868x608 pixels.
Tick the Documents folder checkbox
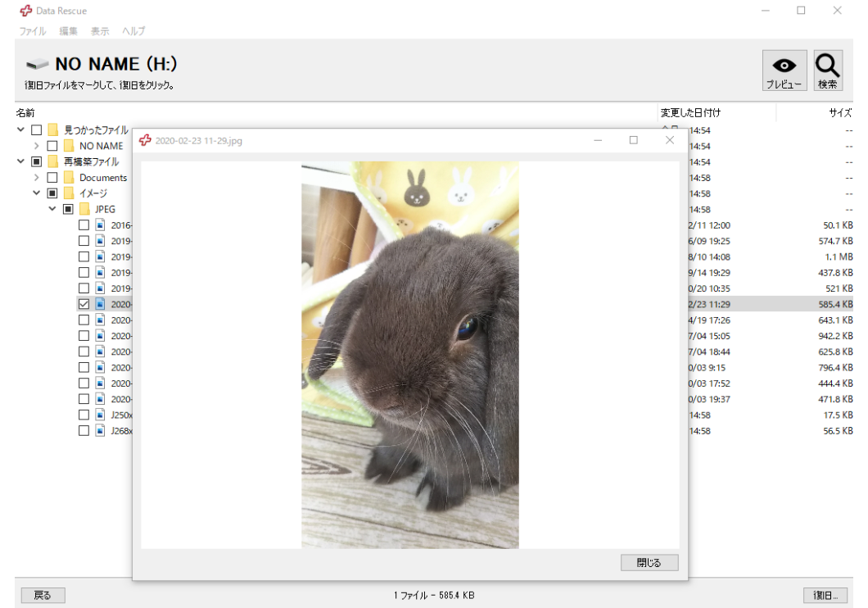[52, 178]
